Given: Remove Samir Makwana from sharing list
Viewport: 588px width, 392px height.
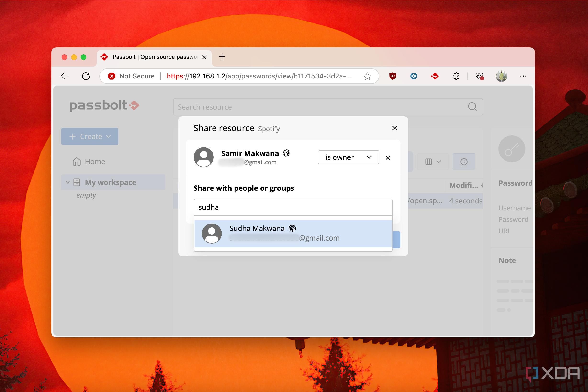Looking at the screenshot, I should click(388, 157).
